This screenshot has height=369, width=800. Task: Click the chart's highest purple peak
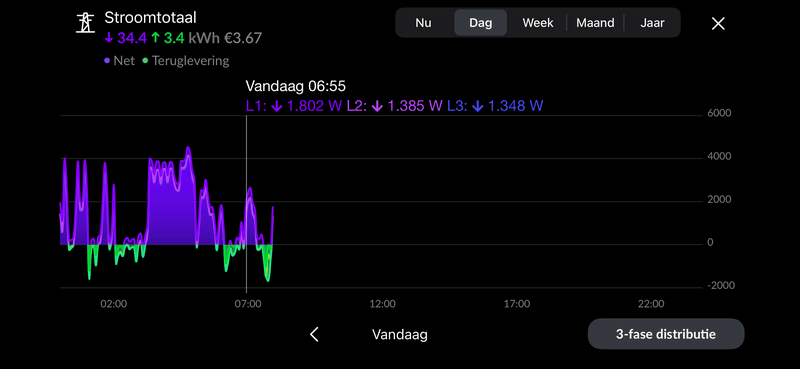(188, 148)
